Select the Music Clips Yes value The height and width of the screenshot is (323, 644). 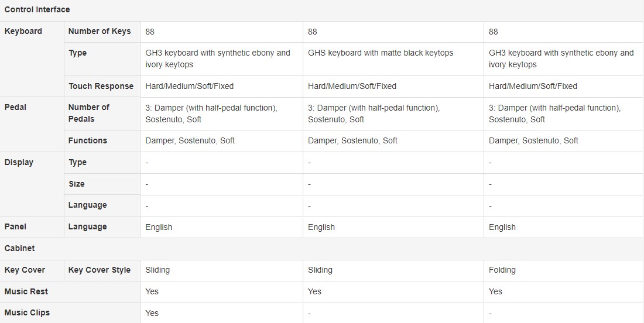click(x=152, y=313)
